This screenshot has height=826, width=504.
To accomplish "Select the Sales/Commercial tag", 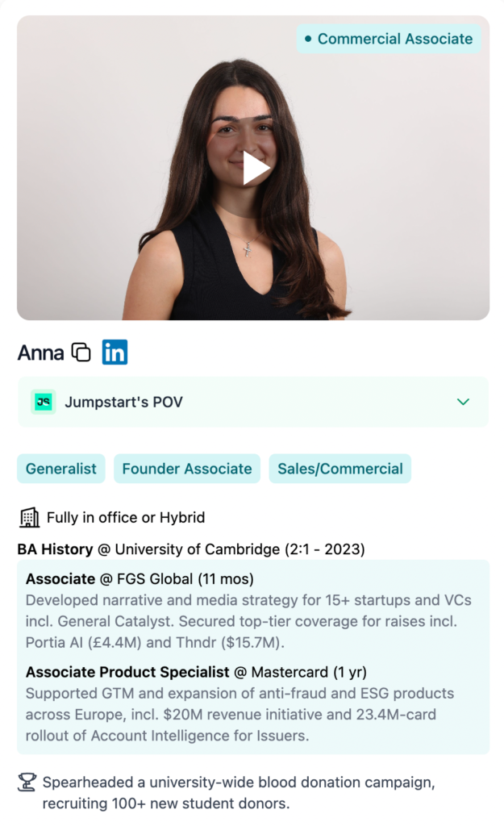I will pos(340,469).
